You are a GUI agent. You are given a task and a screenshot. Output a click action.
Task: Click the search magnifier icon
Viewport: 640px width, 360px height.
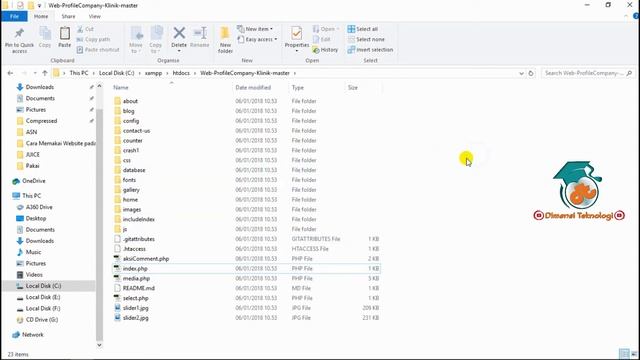click(x=629, y=73)
